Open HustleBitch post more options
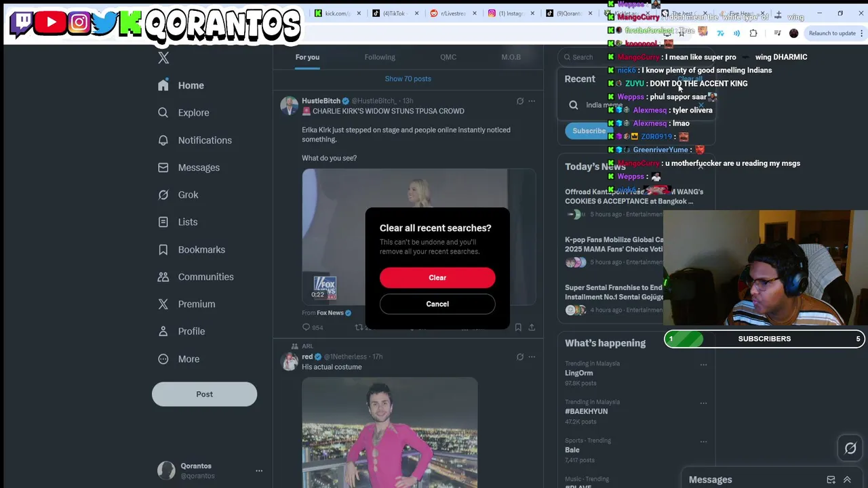The width and height of the screenshot is (868, 488). (x=532, y=101)
